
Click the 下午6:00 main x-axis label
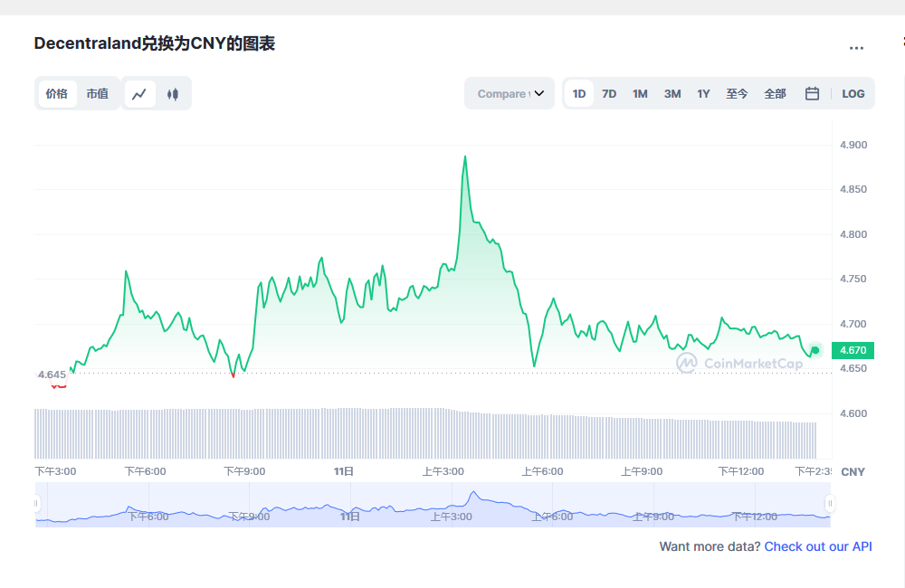[x=145, y=471]
